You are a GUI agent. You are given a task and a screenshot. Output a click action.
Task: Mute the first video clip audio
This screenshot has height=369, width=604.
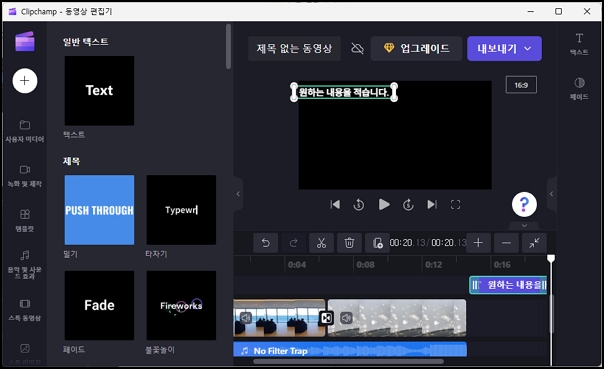(245, 318)
